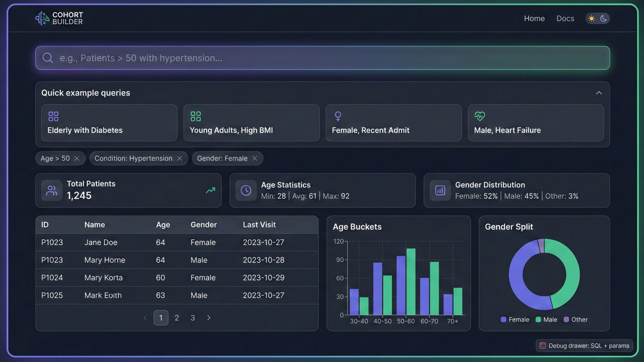Screen dimensions: 644x362
Task: Toggle the Female legend color swatch
Action: (503, 320)
